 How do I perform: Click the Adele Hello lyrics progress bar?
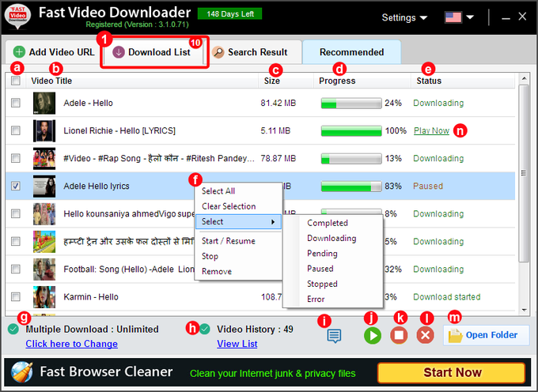[x=350, y=187]
